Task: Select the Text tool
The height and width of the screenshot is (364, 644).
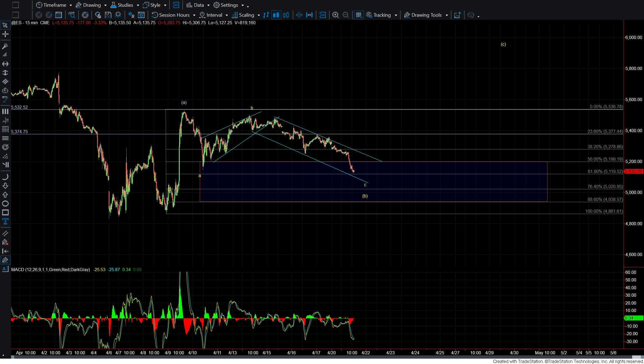Action: point(5,221)
